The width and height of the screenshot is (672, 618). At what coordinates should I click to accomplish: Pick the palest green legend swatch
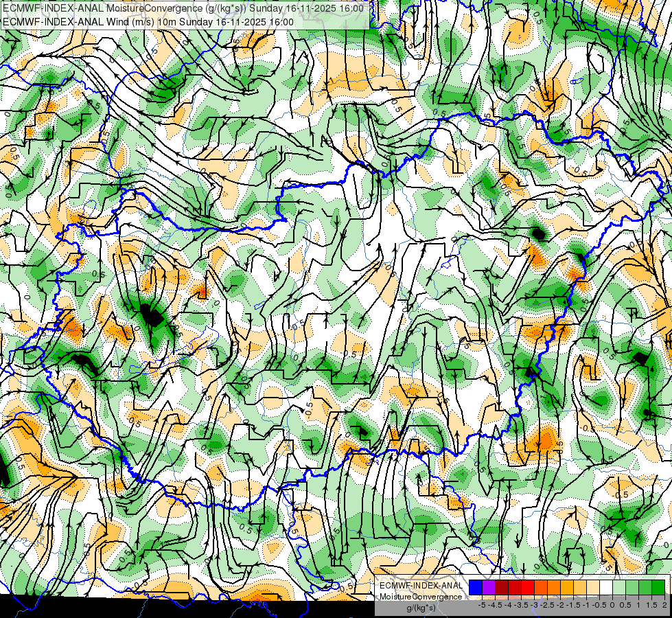619,588
